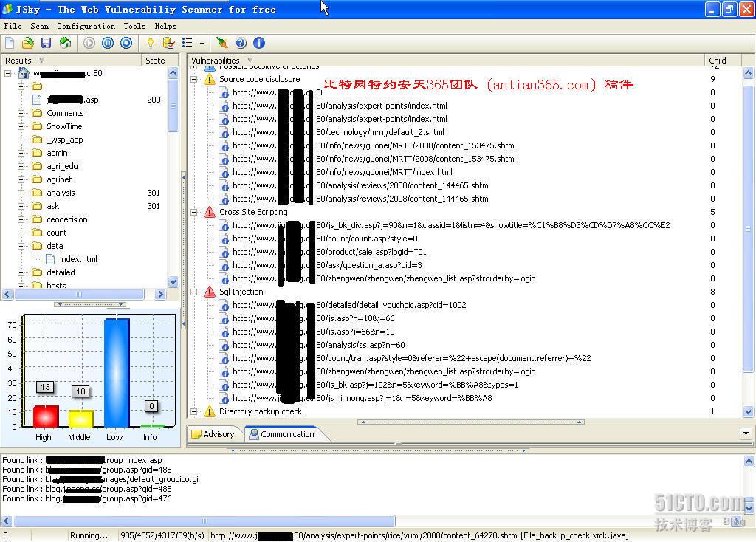Click the blue Low bar in chart
The height and width of the screenshot is (542, 756).
tap(117, 372)
